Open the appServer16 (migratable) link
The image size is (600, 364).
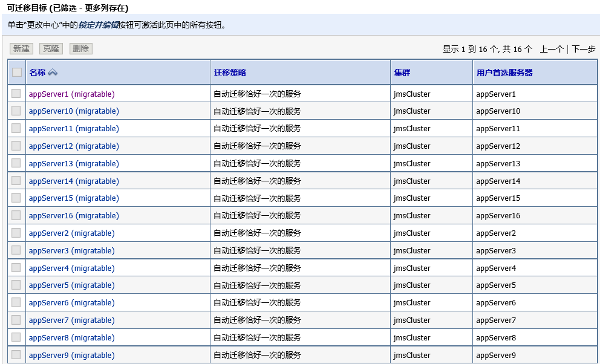pyautogui.click(x=74, y=216)
